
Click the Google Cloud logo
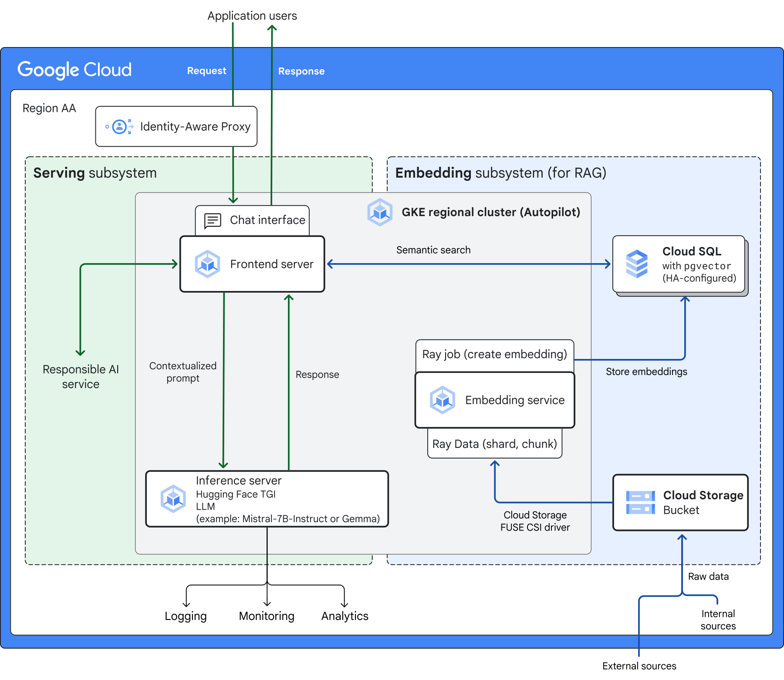click(x=74, y=70)
